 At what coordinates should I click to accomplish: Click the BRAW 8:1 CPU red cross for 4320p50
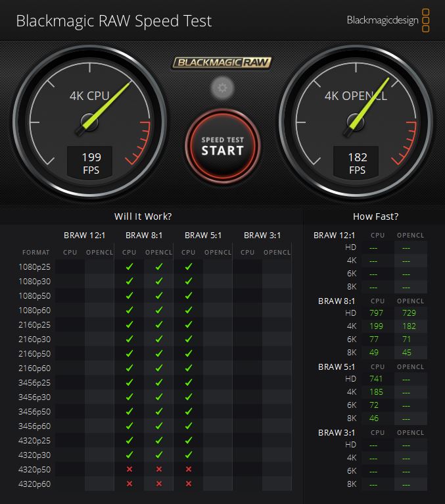tap(129, 469)
